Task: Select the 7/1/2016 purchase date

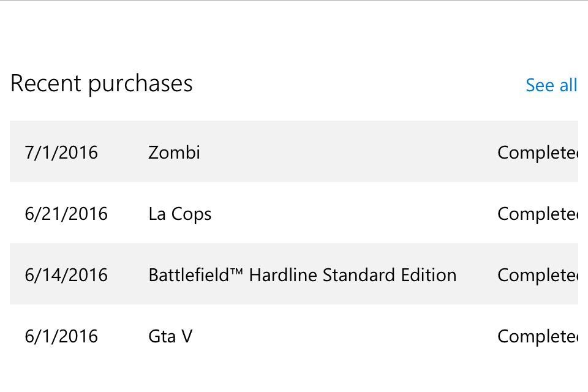Action: point(61,153)
